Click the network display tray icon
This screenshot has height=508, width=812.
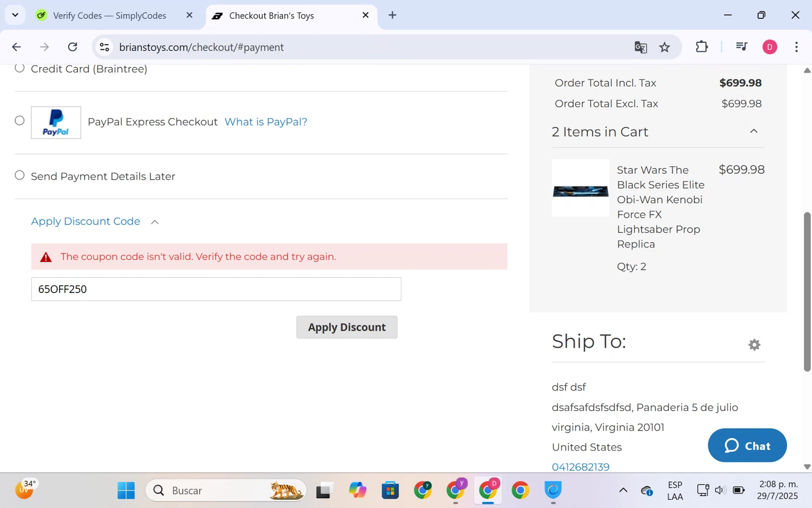(x=703, y=490)
